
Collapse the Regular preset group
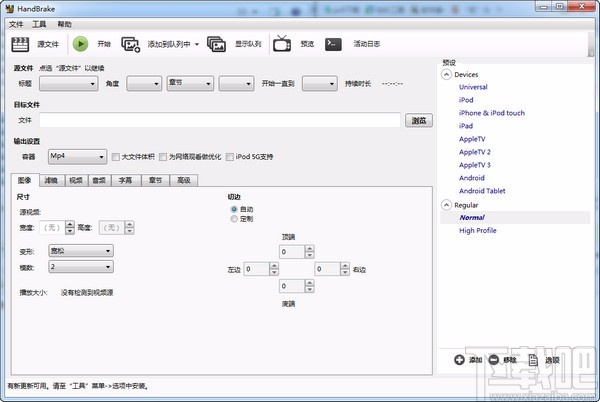coord(446,205)
